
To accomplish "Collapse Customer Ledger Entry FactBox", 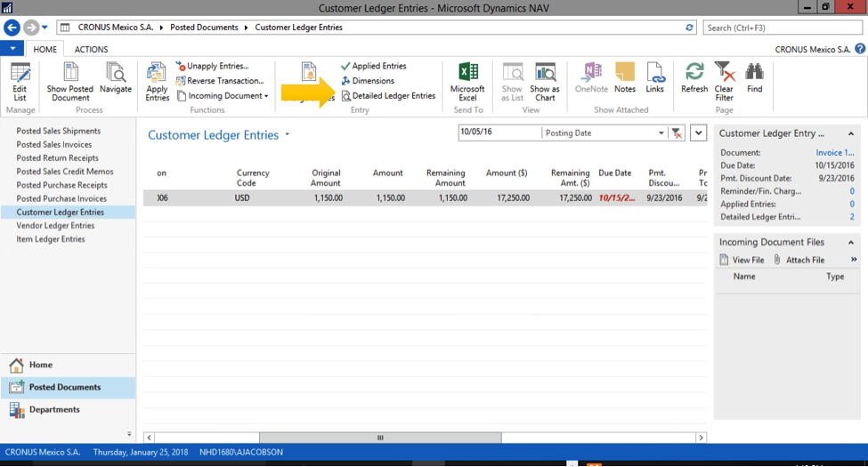I will pyautogui.click(x=851, y=134).
